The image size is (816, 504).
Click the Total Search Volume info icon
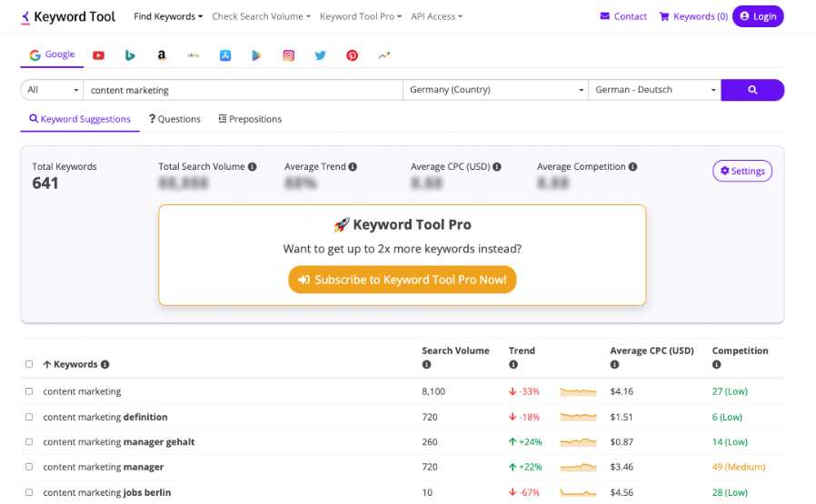click(253, 166)
